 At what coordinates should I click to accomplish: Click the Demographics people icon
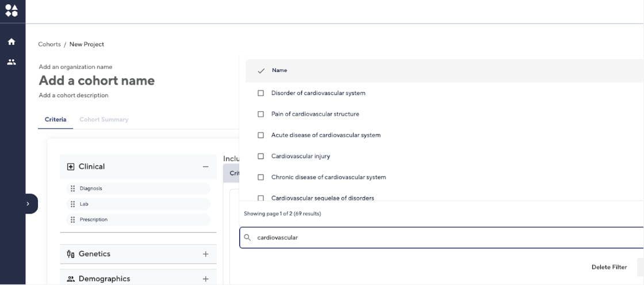pyautogui.click(x=71, y=279)
